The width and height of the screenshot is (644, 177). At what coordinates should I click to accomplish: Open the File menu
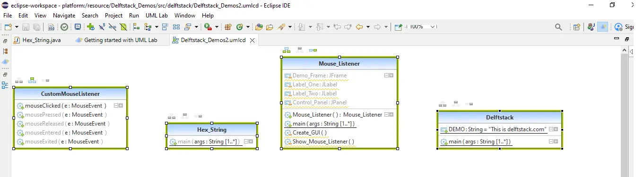click(8, 16)
